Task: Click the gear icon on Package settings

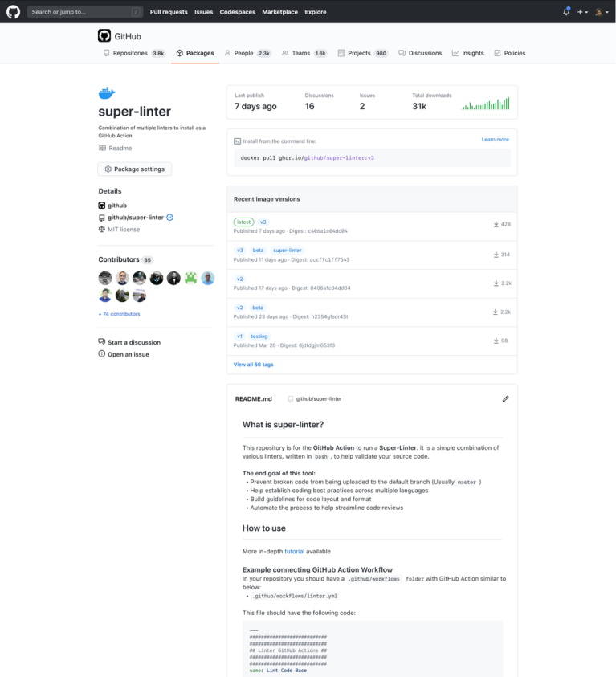Action: coord(108,169)
